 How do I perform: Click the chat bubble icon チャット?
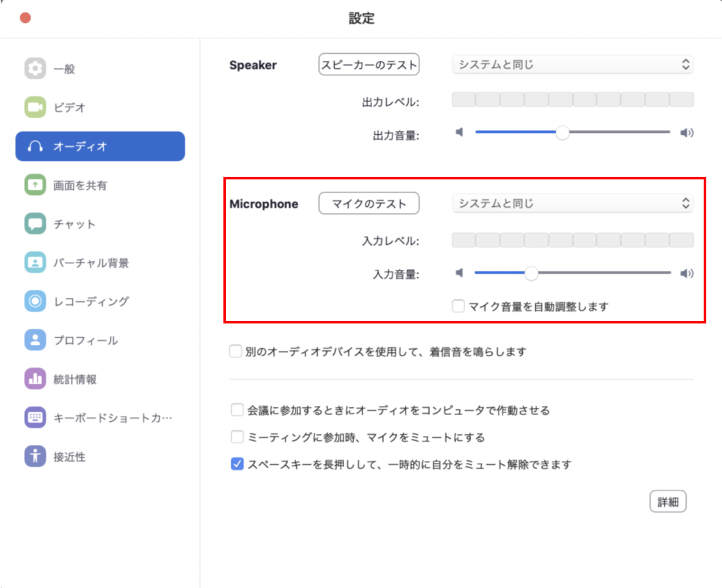[35, 223]
